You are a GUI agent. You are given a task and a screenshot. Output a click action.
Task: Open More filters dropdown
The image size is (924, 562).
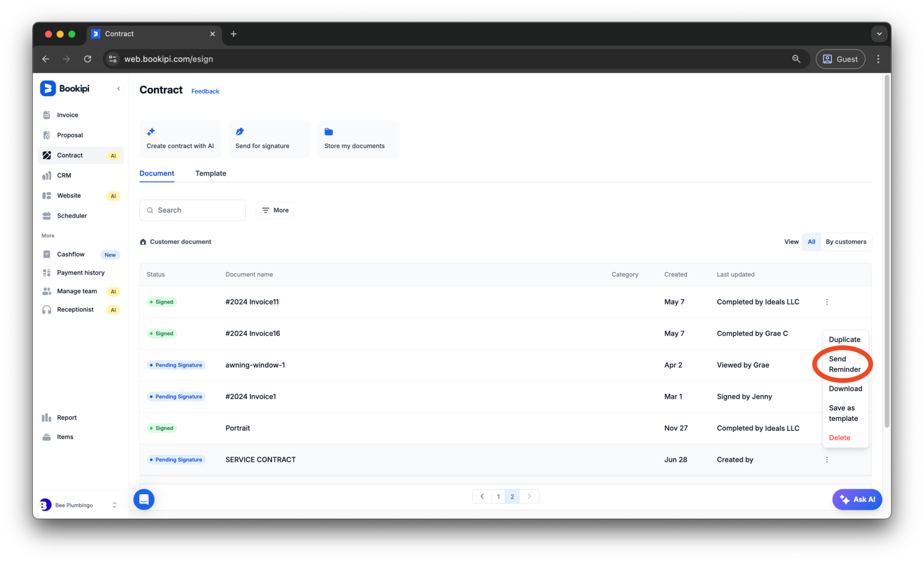[275, 210]
